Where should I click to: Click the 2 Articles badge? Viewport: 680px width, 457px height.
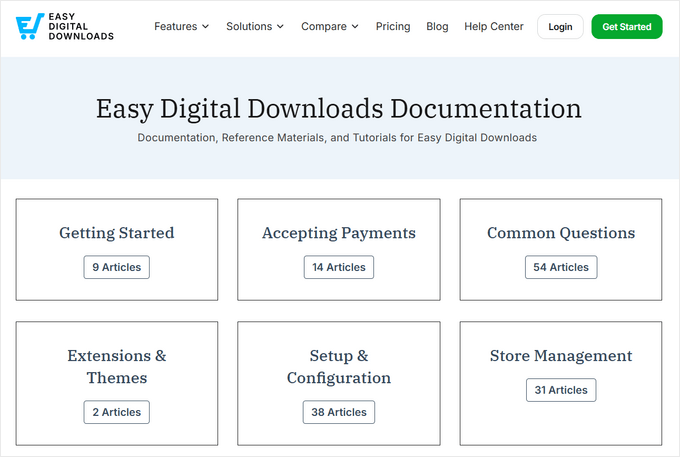point(117,412)
